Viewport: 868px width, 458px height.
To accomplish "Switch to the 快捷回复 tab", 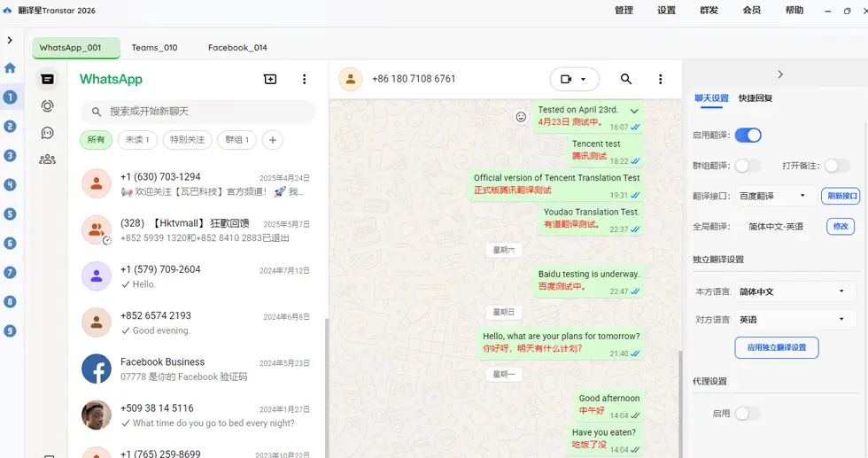I will [x=756, y=98].
